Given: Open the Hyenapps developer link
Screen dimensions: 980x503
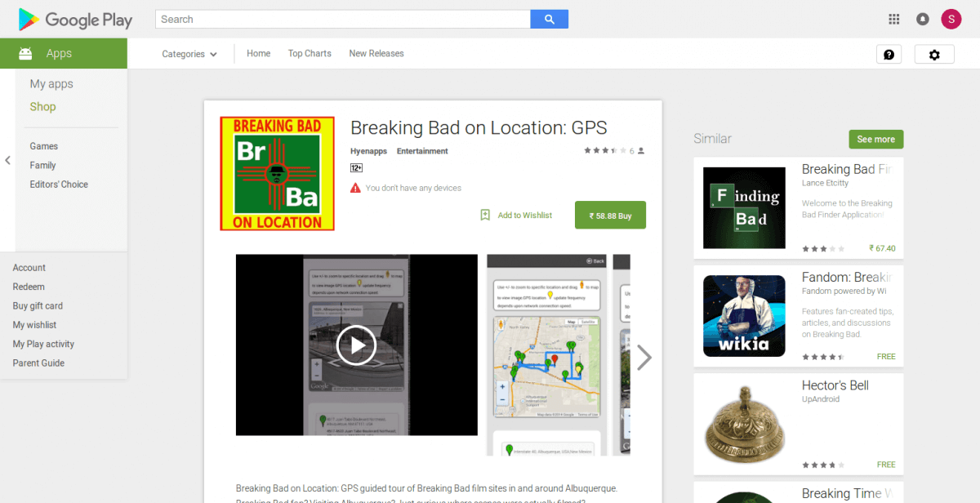Looking at the screenshot, I should tap(369, 151).
